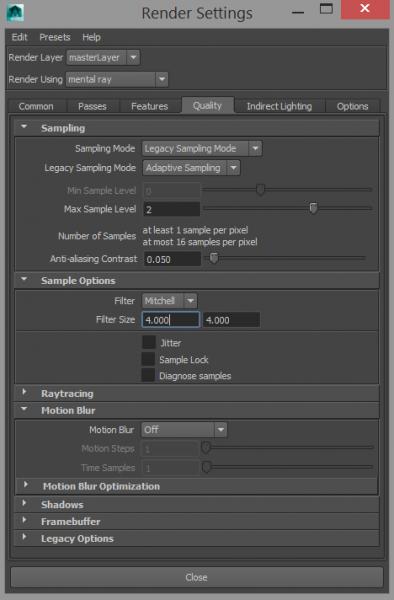Switch to the Options tab

[352, 106]
